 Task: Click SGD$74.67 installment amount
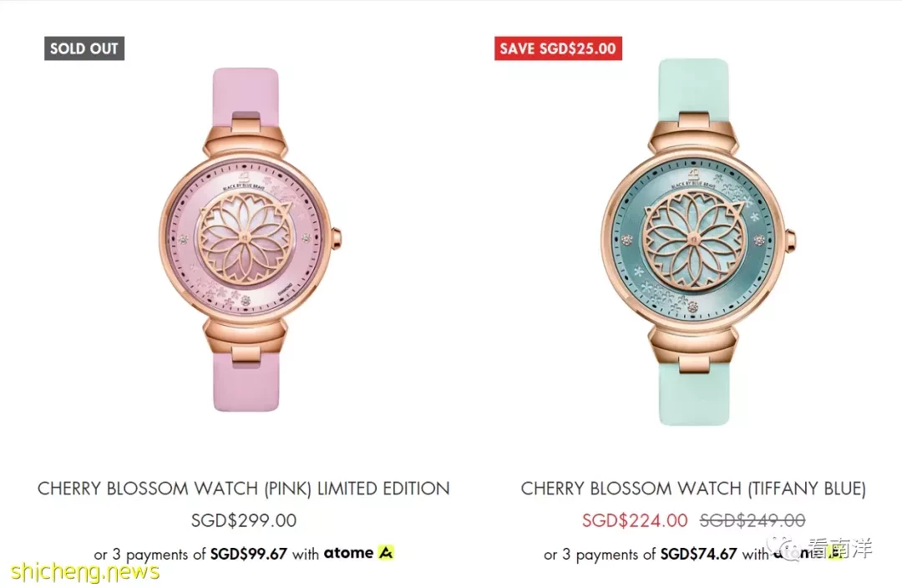[x=698, y=554]
